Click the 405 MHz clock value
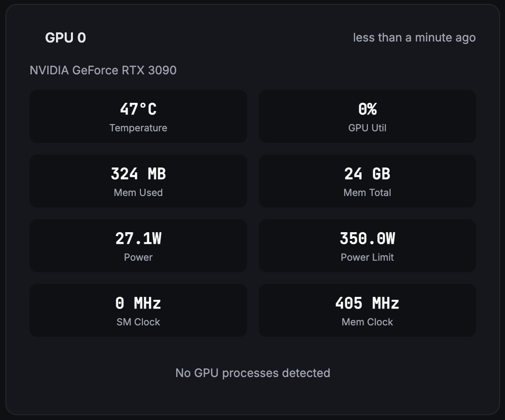 (x=367, y=303)
